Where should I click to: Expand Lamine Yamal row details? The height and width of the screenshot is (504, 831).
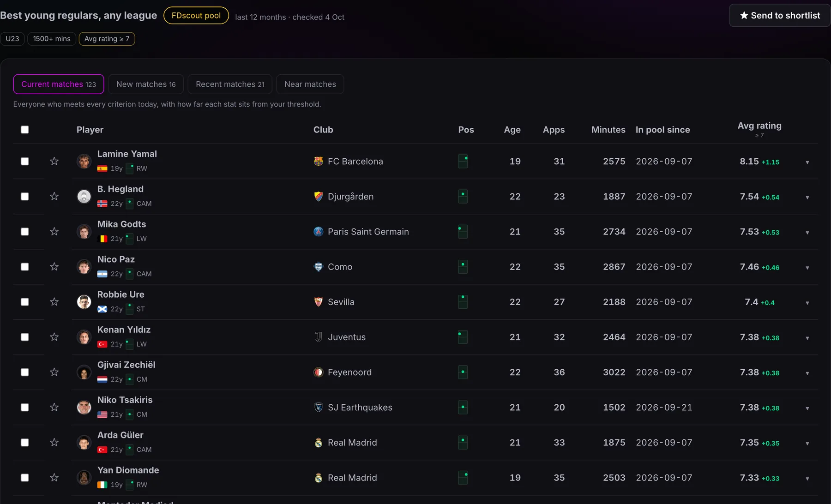(x=807, y=162)
